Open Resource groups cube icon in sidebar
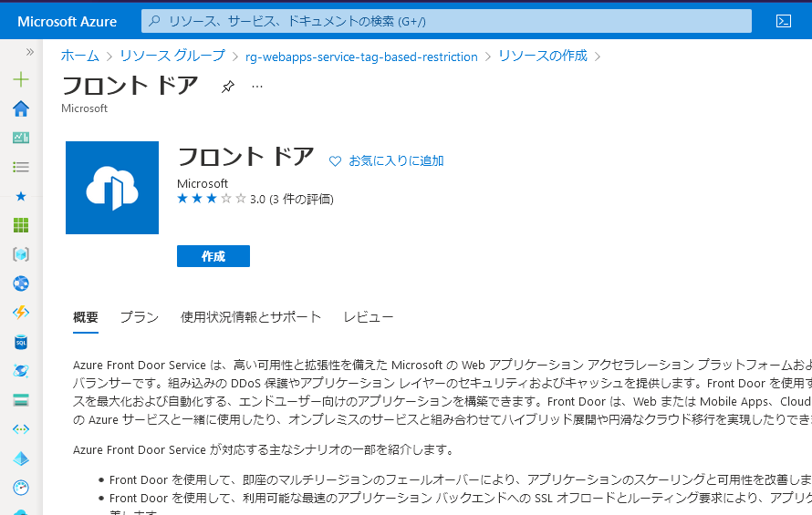 pyautogui.click(x=21, y=254)
